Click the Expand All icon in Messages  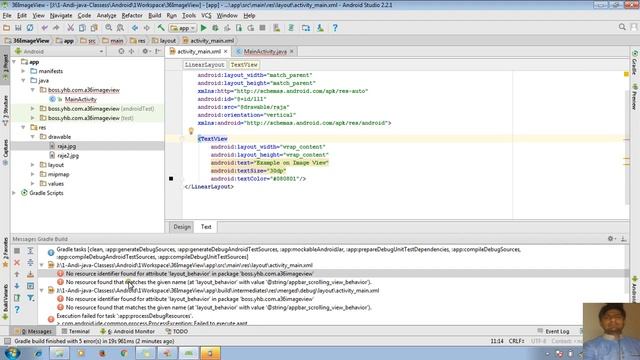(x=30, y=251)
